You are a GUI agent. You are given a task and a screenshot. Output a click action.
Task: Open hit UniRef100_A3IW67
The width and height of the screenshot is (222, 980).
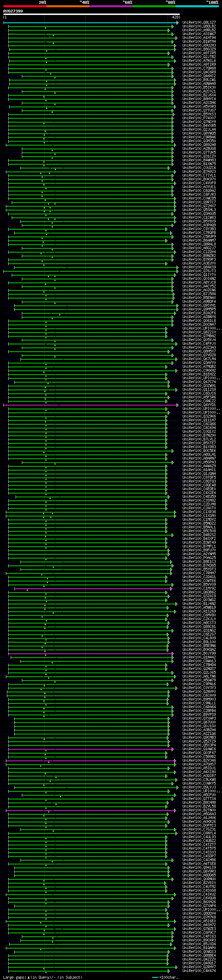pyautogui.click(x=199, y=34)
